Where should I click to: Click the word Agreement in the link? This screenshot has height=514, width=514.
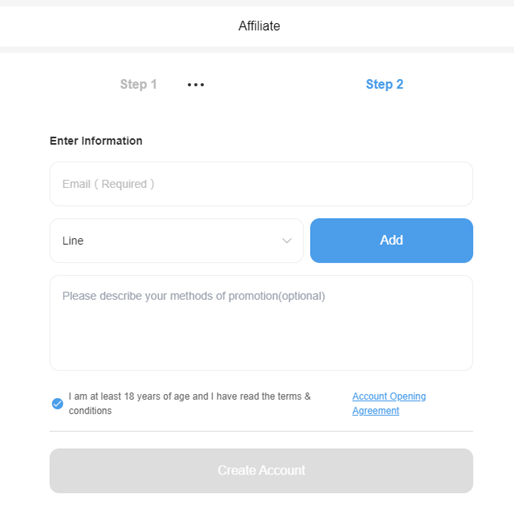click(x=376, y=411)
